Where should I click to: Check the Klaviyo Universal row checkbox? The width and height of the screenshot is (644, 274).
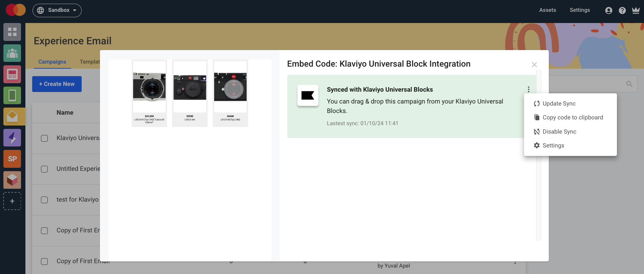(x=44, y=138)
